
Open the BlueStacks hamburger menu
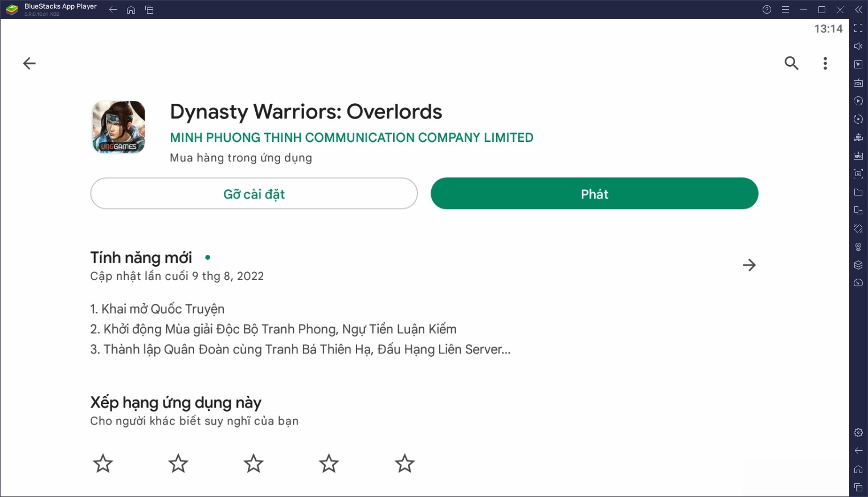point(785,10)
